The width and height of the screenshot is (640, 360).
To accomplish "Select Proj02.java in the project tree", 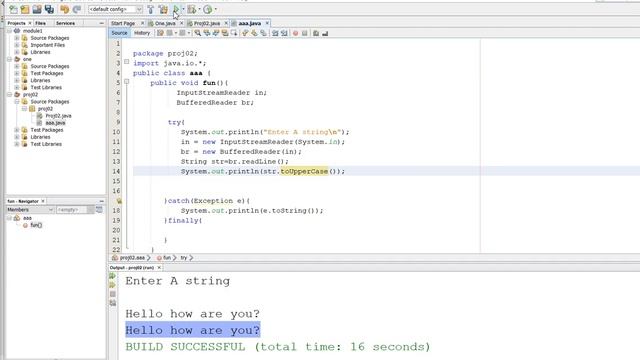I will 58,116.
